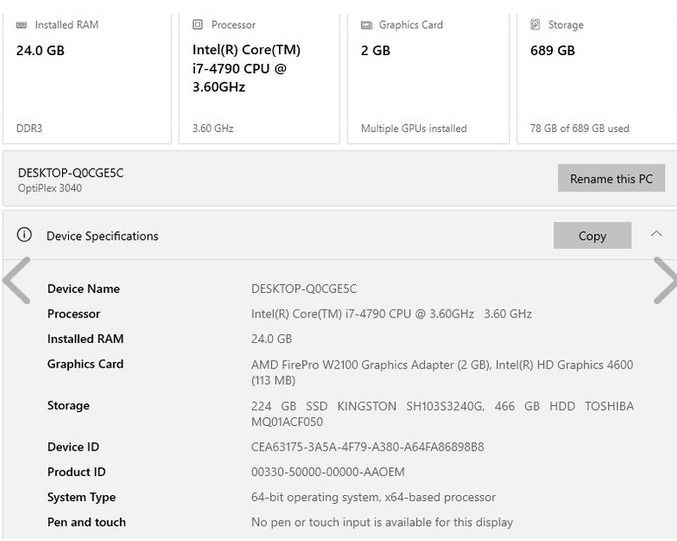677x541 pixels.
Task: Click the Storage drive icon
Action: click(x=535, y=25)
